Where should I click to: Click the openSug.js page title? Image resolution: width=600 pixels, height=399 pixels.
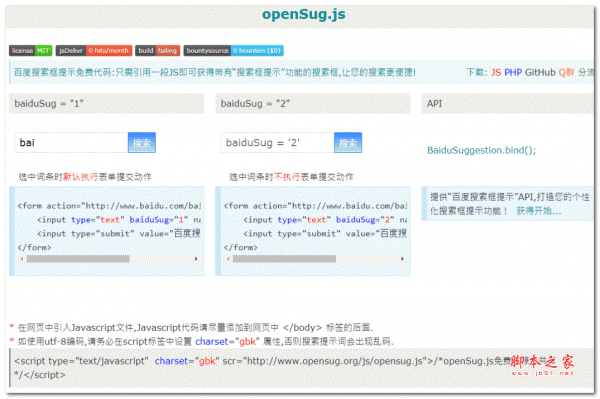tap(304, 15)
